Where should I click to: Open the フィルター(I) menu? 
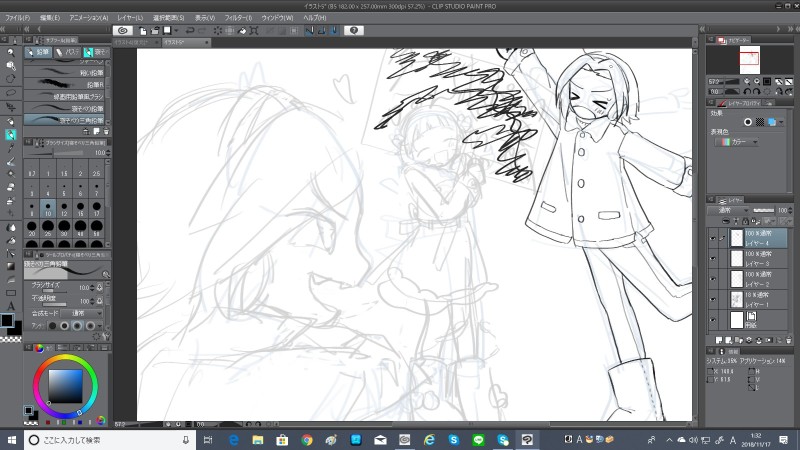238,18
